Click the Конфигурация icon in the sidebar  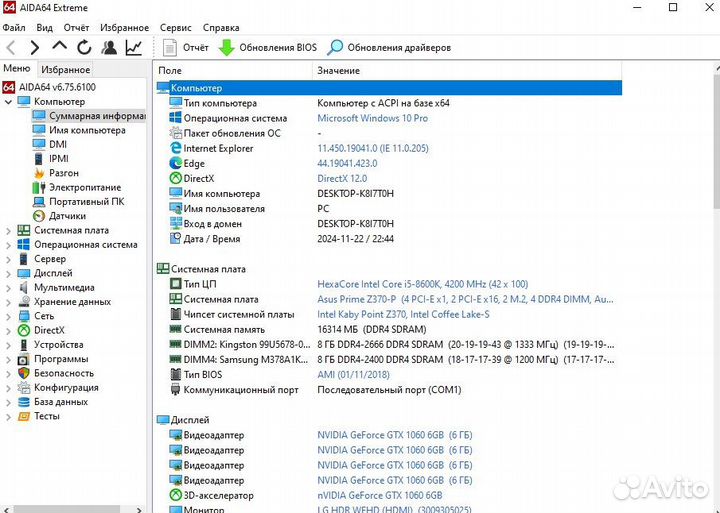[24, 388]
